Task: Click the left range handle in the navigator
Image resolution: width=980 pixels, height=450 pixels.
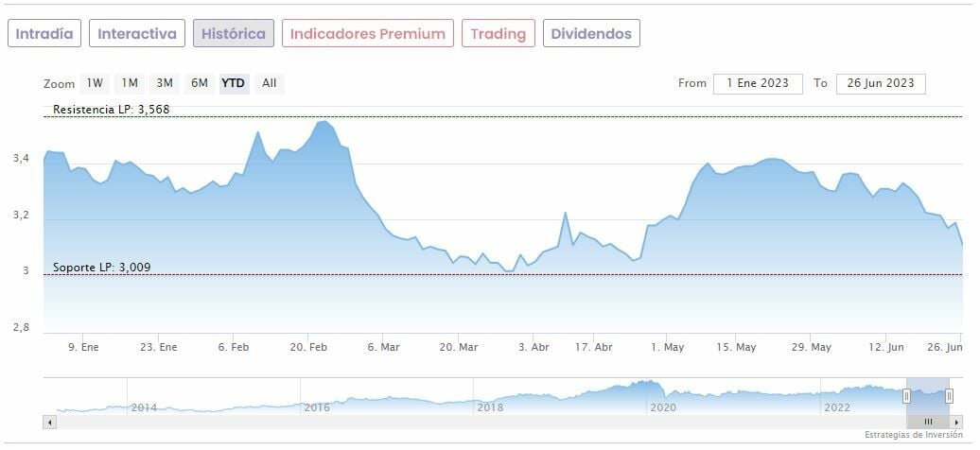Action: [906, 395]
